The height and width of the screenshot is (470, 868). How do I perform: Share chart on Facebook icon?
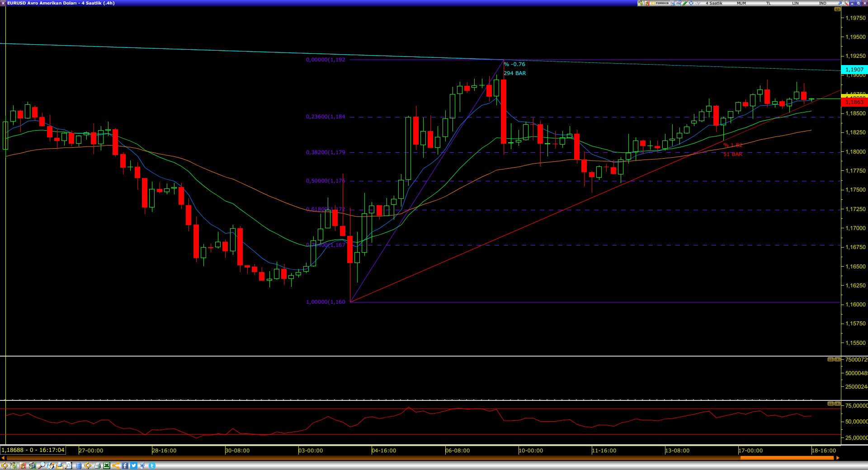(125, 465)
